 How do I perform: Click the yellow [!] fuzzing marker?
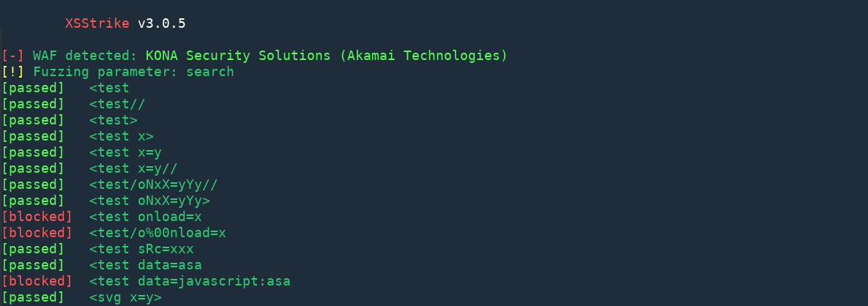[12, 72]
